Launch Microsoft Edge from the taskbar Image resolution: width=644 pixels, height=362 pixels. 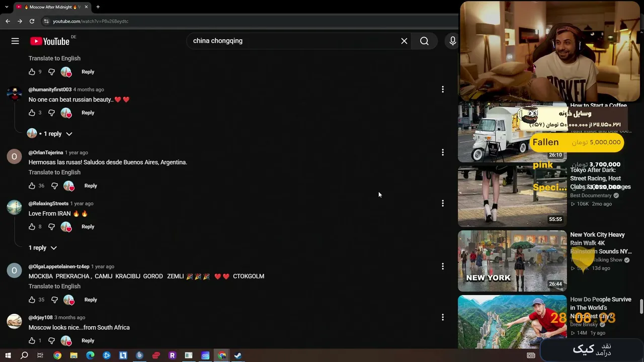[90, 355]
